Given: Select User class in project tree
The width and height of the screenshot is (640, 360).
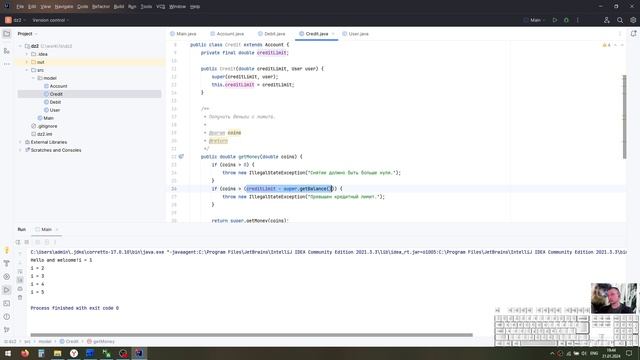Looking at the screenshot, I should tap(55, 110).
